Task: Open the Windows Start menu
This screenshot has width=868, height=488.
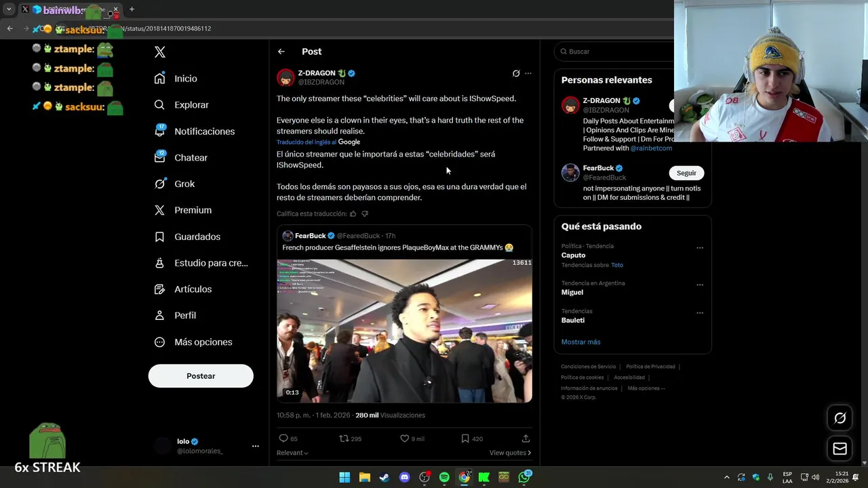Action: coord(344,477)
